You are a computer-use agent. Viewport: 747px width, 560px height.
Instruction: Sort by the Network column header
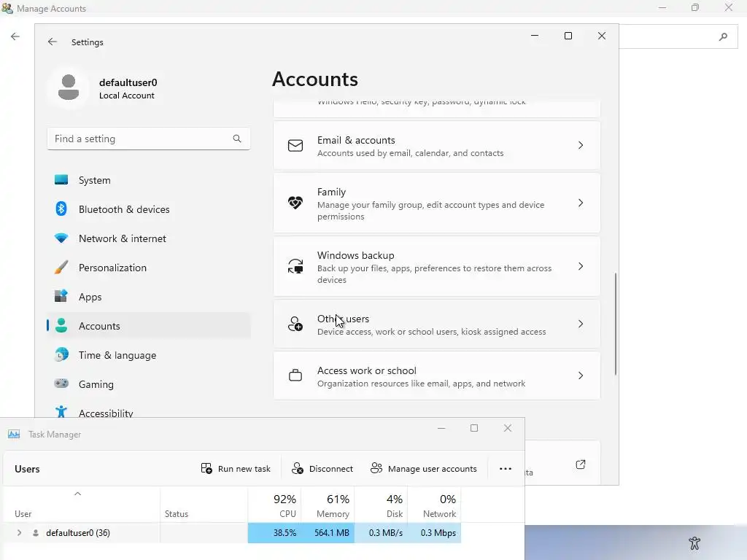(435, 506)
